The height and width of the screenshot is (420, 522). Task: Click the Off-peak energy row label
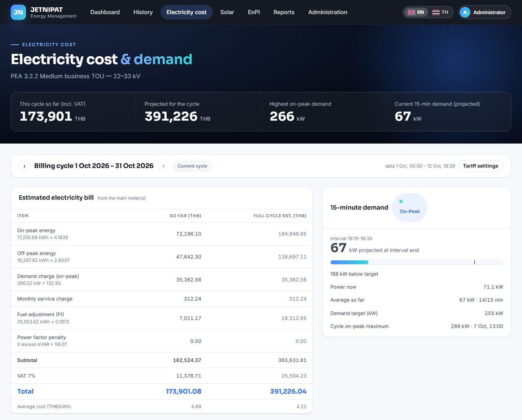[36, 253]
